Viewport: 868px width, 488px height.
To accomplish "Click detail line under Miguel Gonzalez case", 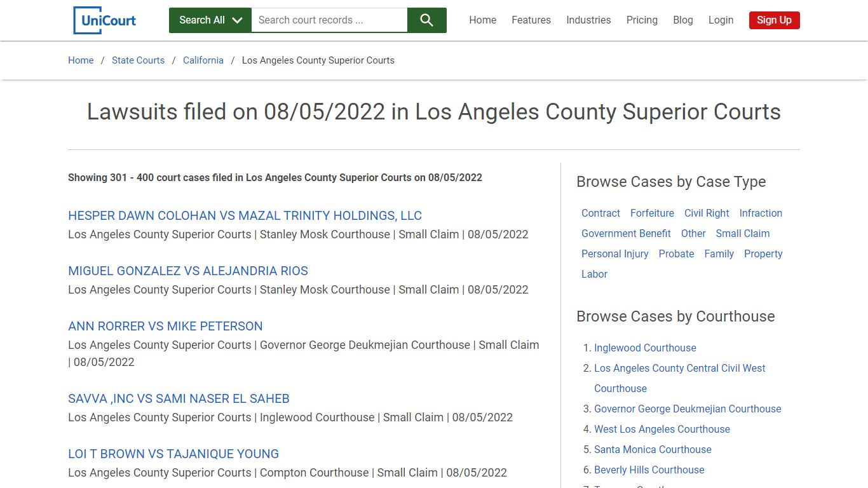I will [298, 290].
